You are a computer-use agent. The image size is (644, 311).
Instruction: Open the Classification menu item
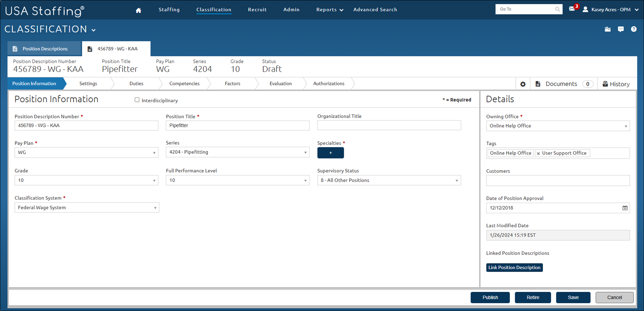click(214, 10)
